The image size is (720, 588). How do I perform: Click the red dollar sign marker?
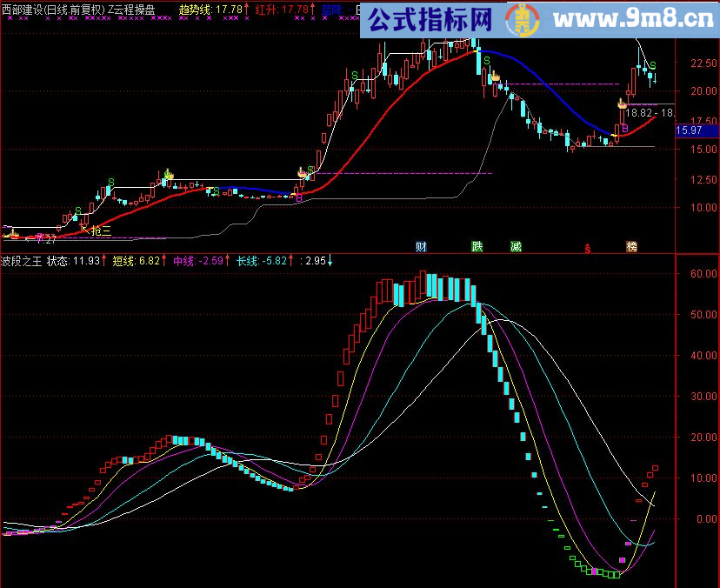pyautogui.click(x=588, y=249)
